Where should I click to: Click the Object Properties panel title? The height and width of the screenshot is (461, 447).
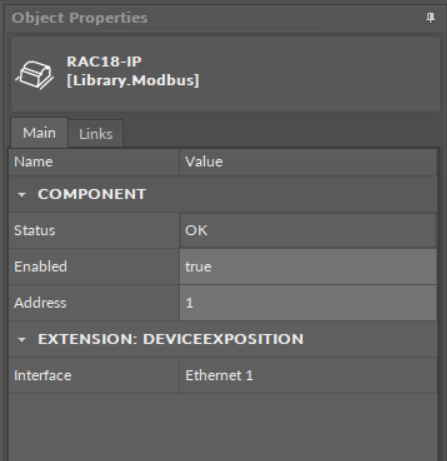[x=79, y=18]
